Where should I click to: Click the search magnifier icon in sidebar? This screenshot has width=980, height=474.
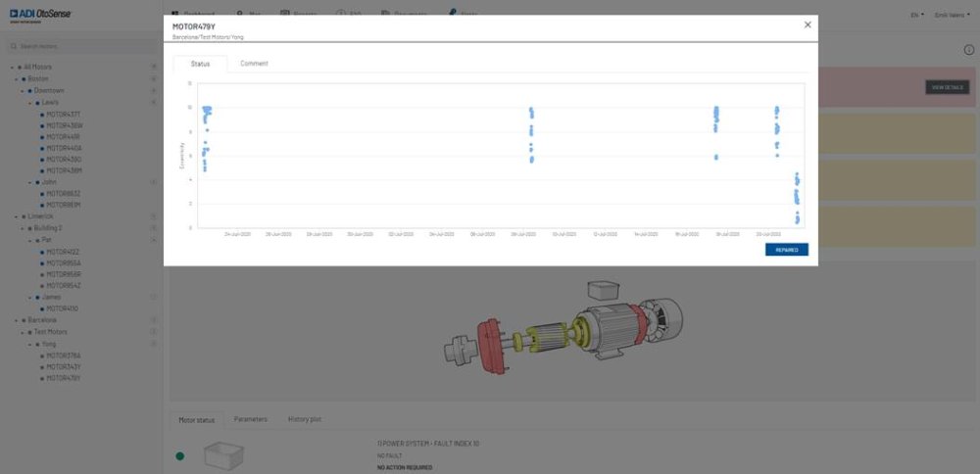point(14,46)
